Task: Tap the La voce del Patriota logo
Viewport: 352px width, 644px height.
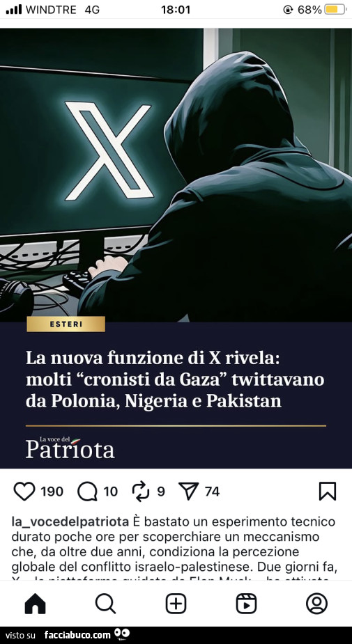Action: tap(70, 448)
